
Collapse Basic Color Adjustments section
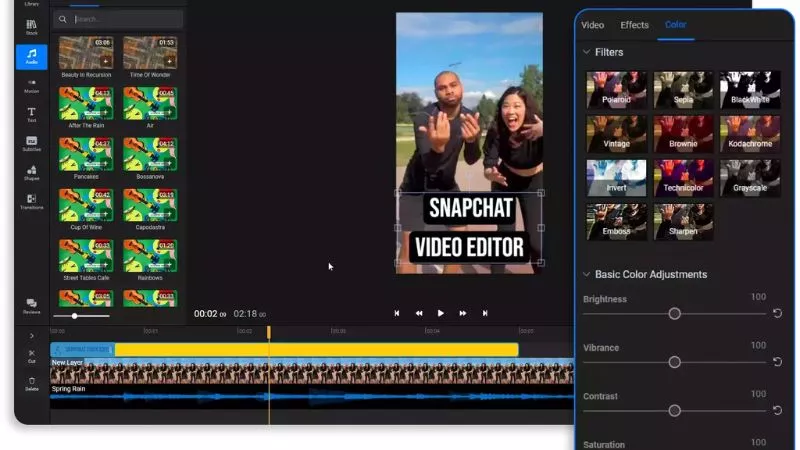(586, 274)
